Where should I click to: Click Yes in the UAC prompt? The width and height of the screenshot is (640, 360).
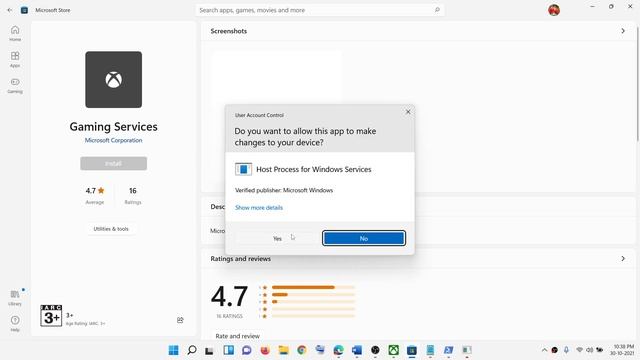277,238
